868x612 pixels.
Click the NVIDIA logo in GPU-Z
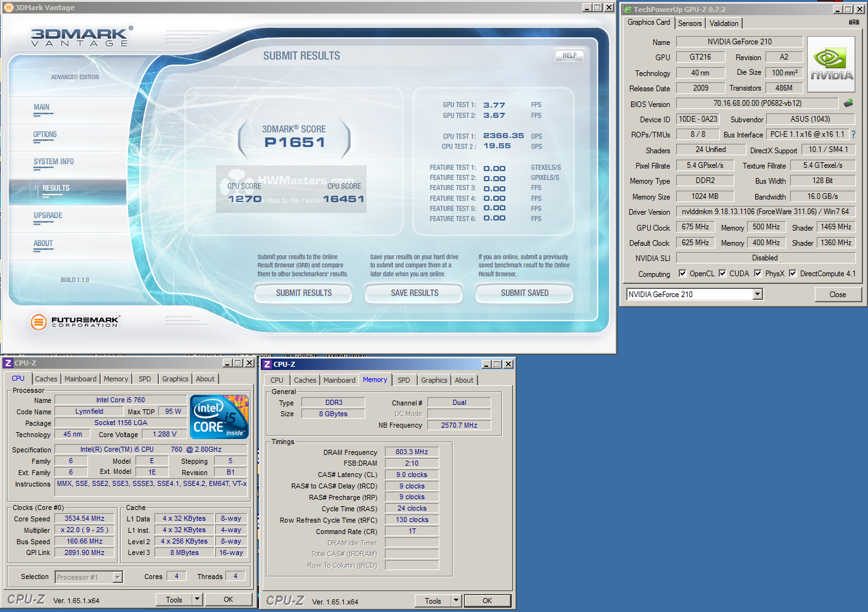coord(831,64)
